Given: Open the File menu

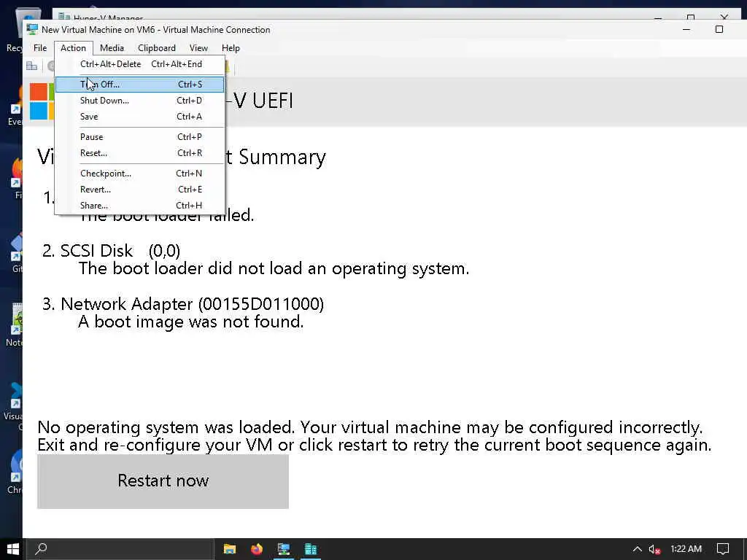Looking at the screenshot, I should (x=40, y=48).
